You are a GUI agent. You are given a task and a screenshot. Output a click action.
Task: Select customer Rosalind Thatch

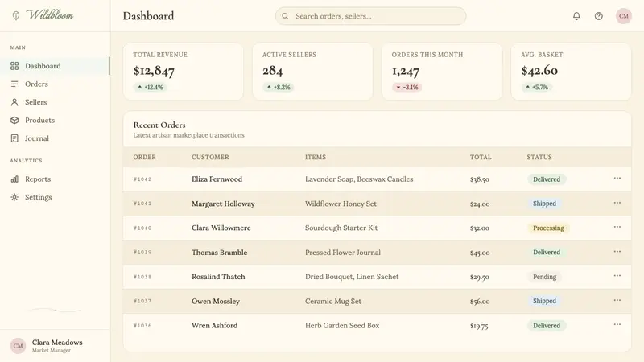pyautogui.click(x=218, y=277)
